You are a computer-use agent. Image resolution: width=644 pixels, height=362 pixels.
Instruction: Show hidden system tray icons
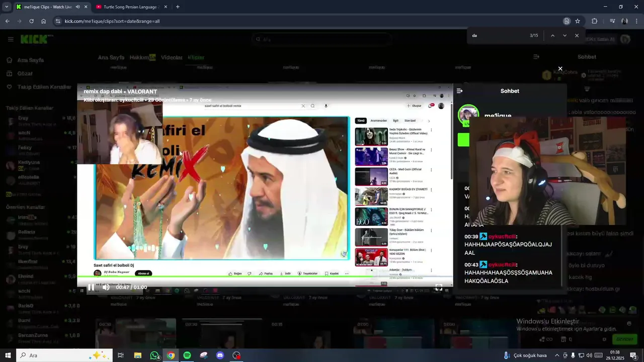557,355
